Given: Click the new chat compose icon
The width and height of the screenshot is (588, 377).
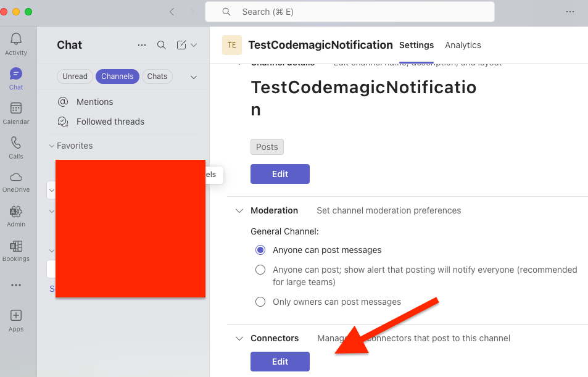Looking at the screenshot, I should pyautogui.click(x=181, y=45).
